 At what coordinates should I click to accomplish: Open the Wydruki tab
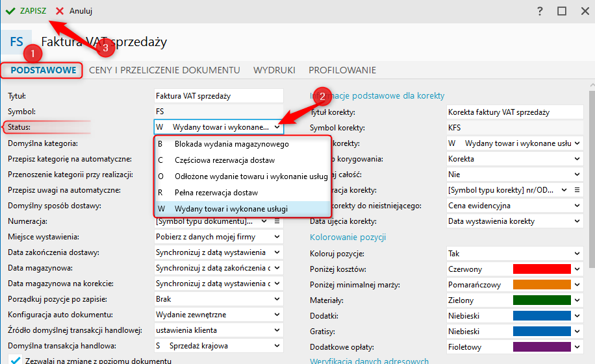click(274, 70)
